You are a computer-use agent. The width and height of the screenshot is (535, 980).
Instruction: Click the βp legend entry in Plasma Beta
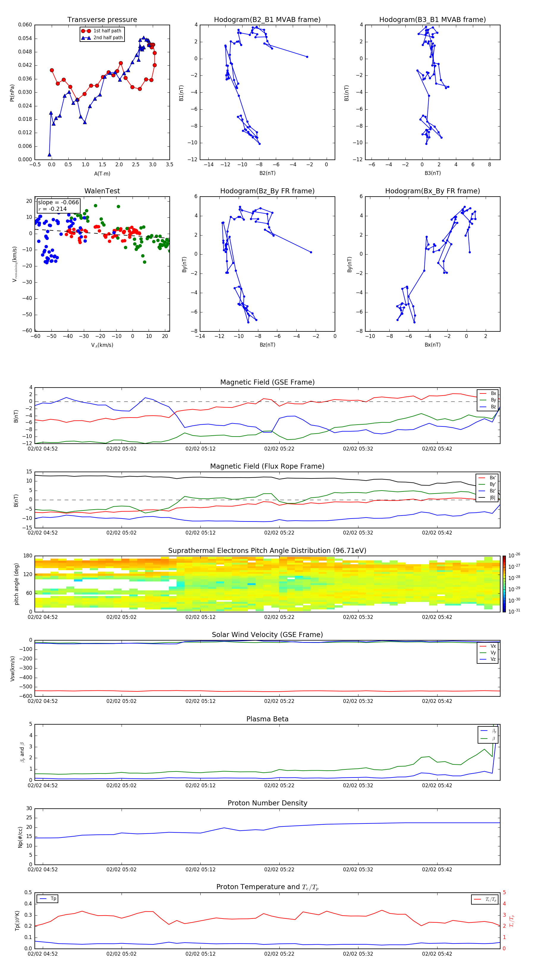pos(494,731)
